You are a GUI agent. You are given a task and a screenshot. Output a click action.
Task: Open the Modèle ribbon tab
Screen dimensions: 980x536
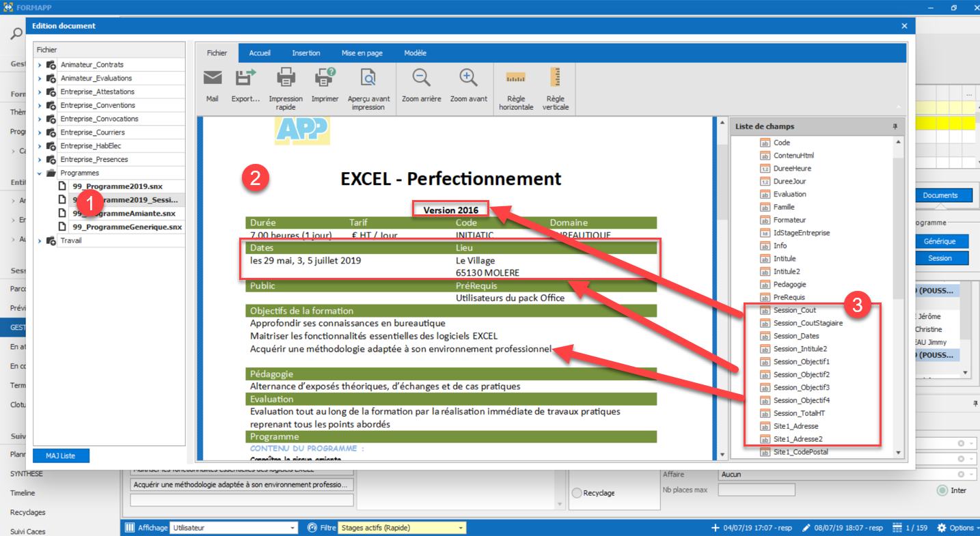(x=416, y=53)
